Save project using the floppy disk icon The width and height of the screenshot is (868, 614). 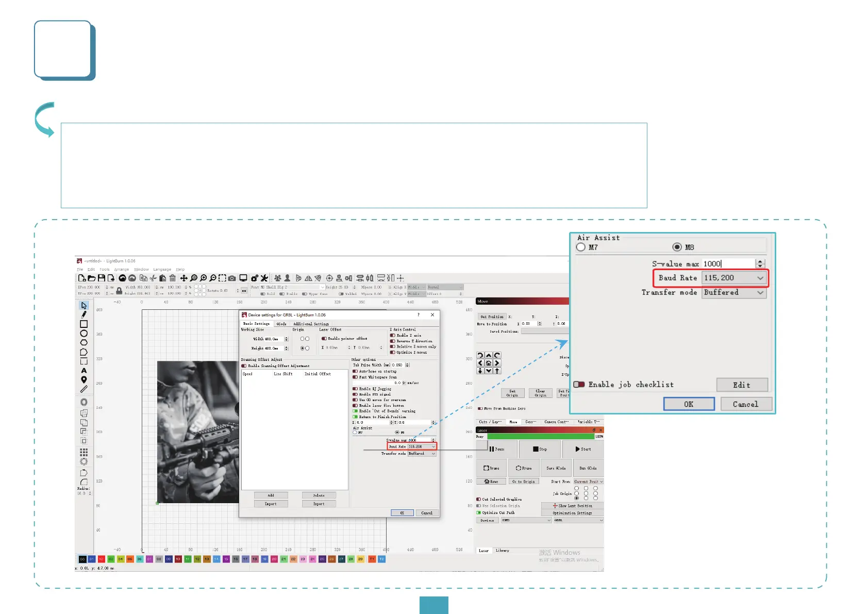click(102, 278)
